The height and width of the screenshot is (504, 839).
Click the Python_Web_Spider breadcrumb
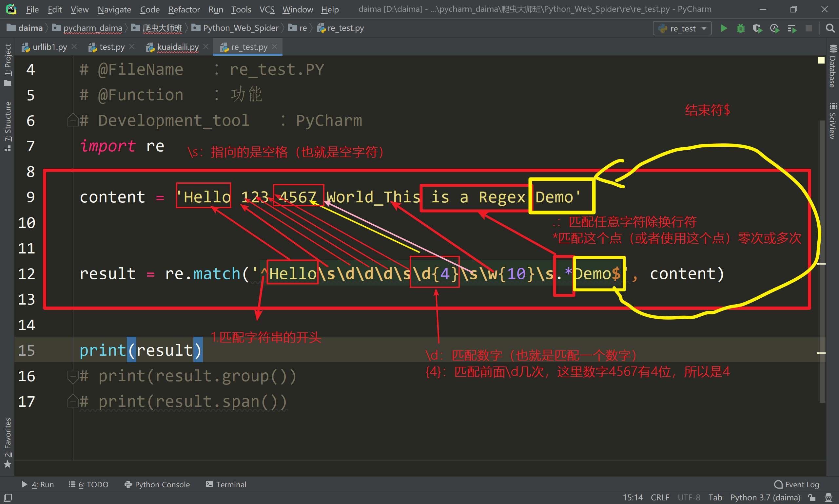tap(235, 28)
